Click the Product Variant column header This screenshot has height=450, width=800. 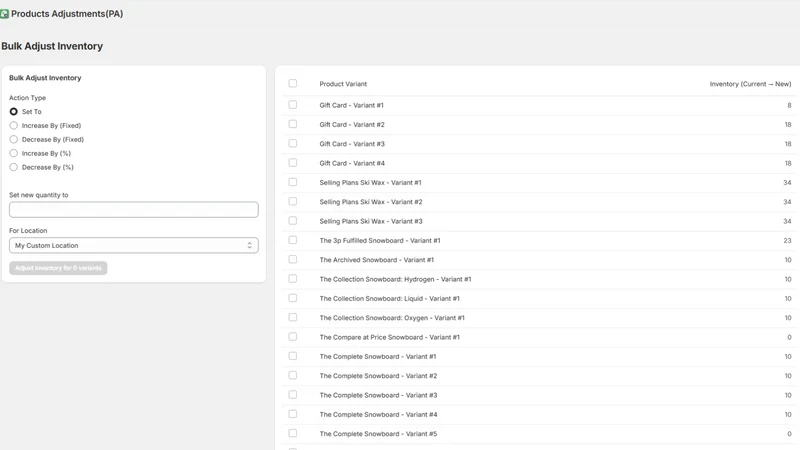pyautogui.click(x=343, y=84)
